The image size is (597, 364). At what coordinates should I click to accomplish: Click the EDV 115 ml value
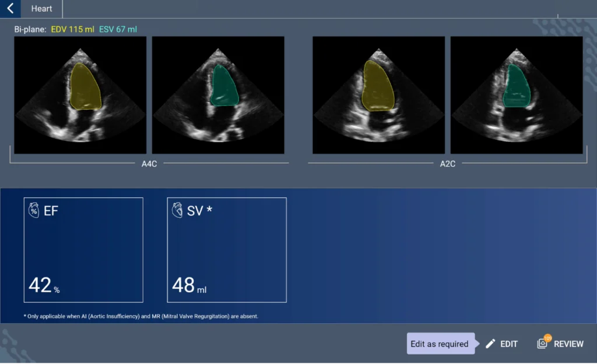coord(72,29)
